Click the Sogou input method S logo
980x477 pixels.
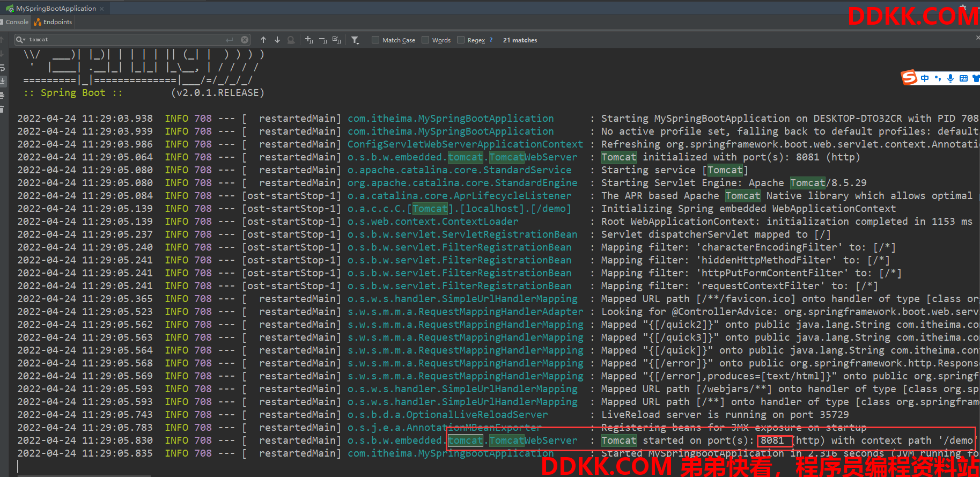pos(909,78)
